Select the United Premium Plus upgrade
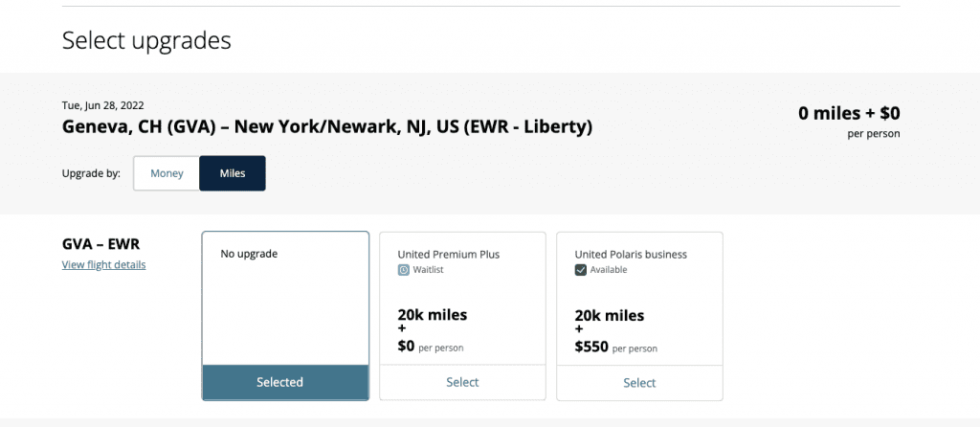Image resolution: width=980 pixels, height=427 pixels. point(462,382)
